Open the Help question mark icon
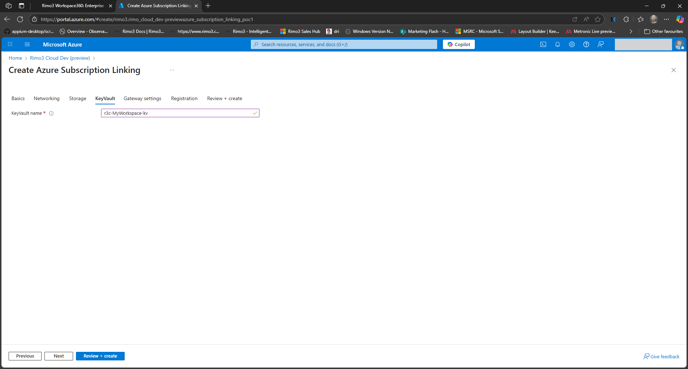Viewport: 688px width, 369px height. coord(586,44)
